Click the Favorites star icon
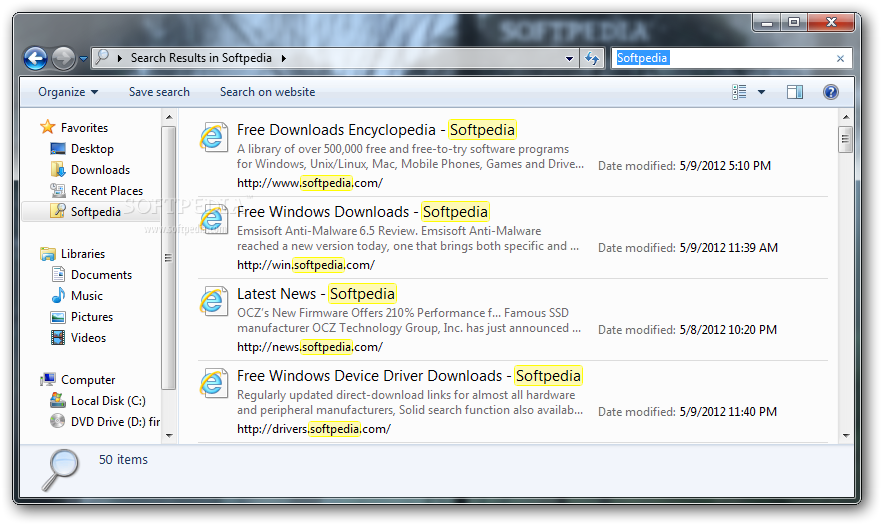 [48, 127]
